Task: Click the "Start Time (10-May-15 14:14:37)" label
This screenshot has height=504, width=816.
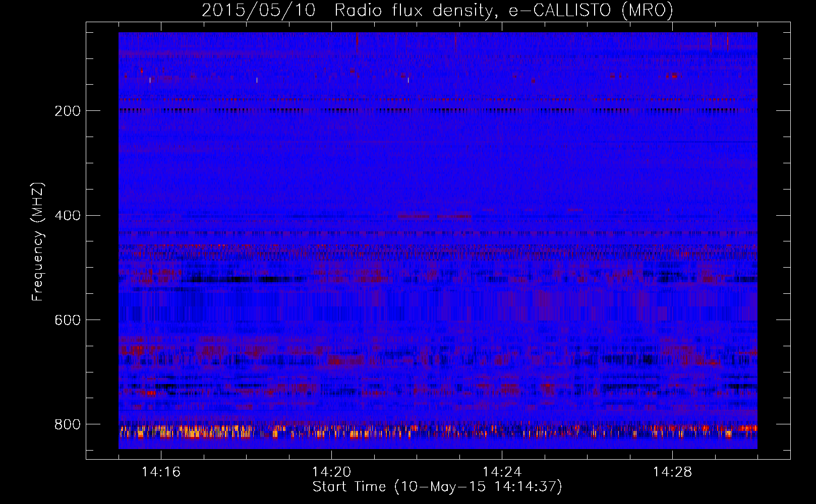Action: point(437,487)
